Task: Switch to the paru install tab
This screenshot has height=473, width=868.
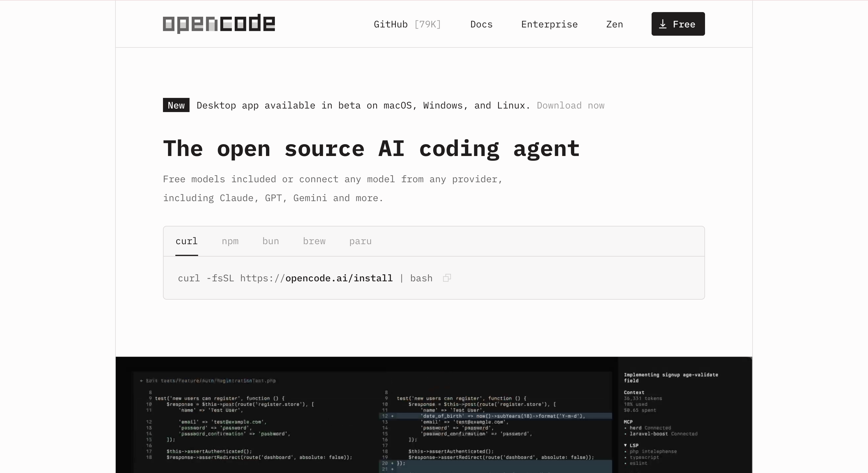Action: pyautogui.click(x=360, y=241)
